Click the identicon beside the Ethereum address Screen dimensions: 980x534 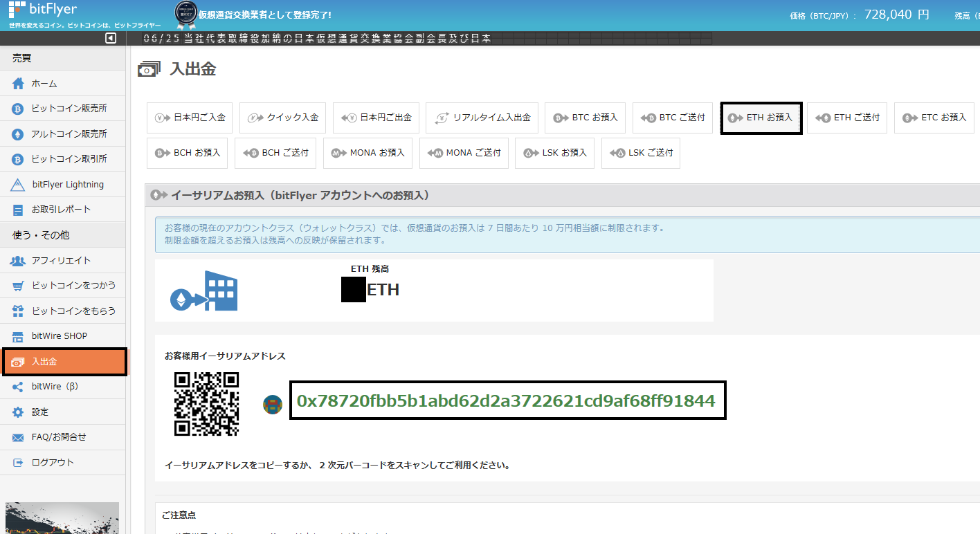pos(273,405)
